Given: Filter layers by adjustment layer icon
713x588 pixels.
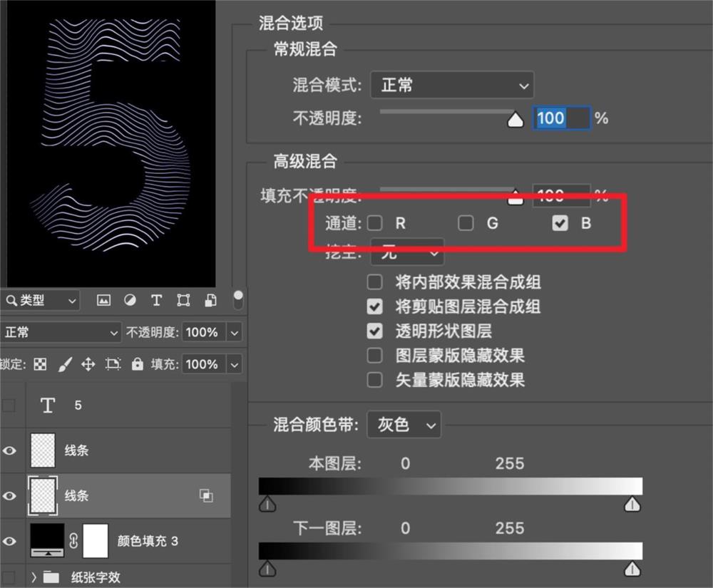Looking at the screenshot, I should pyautogui.click(x=130, y=300).
